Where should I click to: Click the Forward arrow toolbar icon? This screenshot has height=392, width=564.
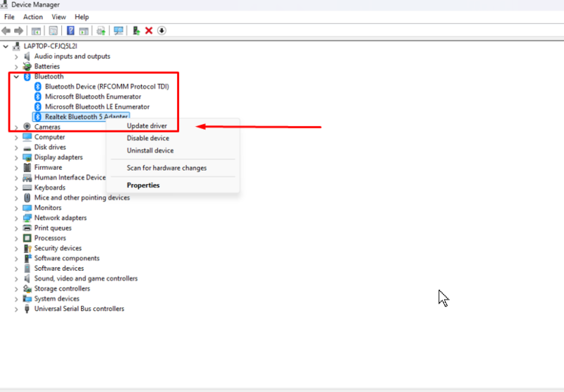coord(18,31)
